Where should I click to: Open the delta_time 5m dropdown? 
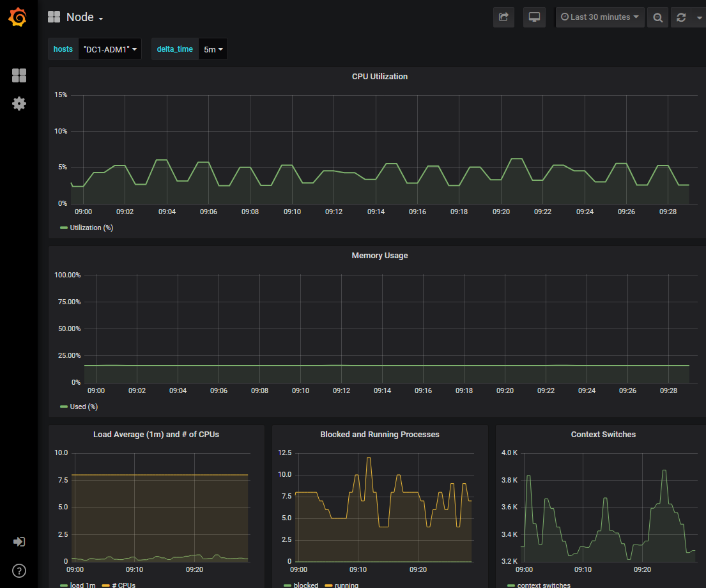[x=213, y=49]
